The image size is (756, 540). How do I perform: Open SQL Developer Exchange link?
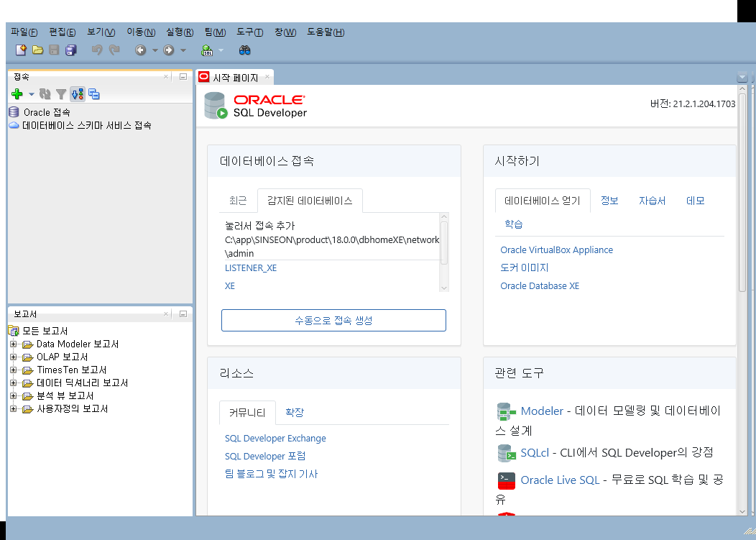pos(275,438)
